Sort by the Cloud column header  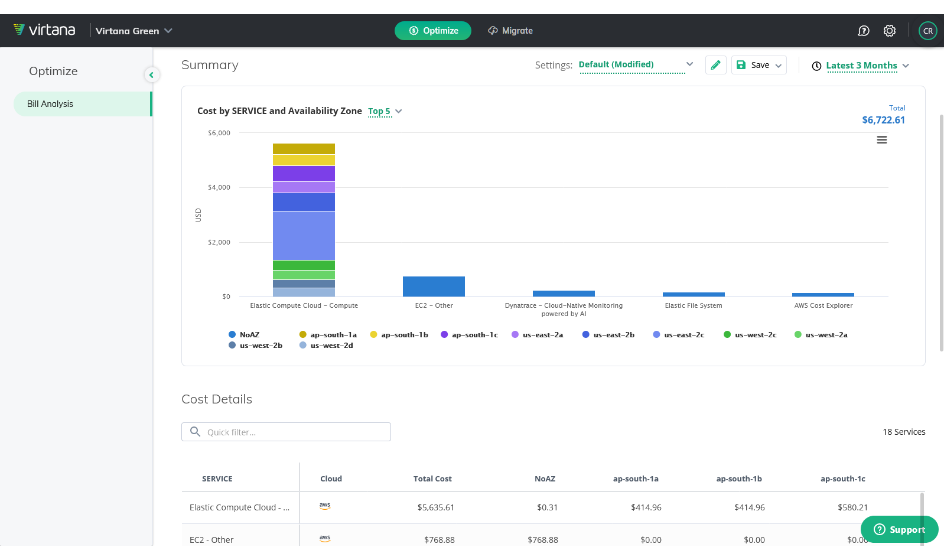[x=331, y=479]
